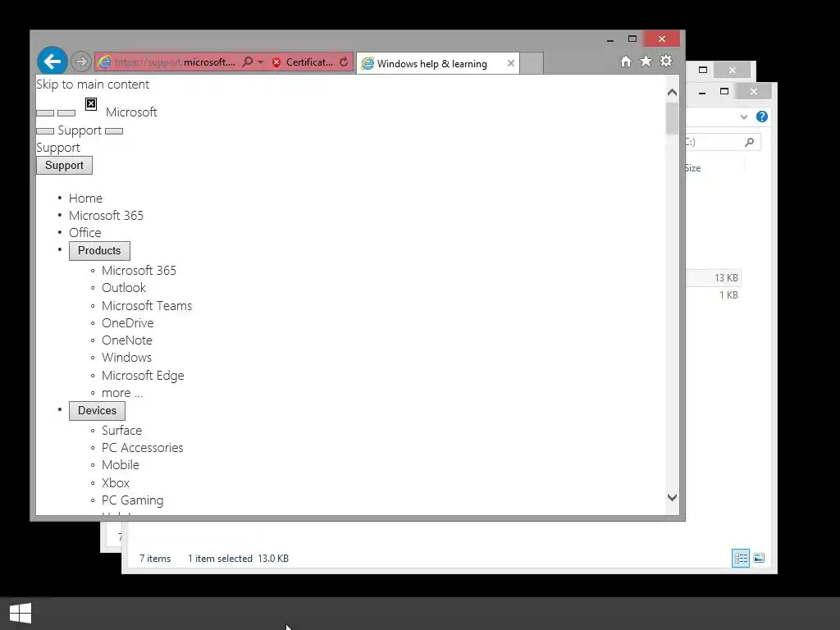
Task: Click the more ... products link
Action: pos(122,393)
